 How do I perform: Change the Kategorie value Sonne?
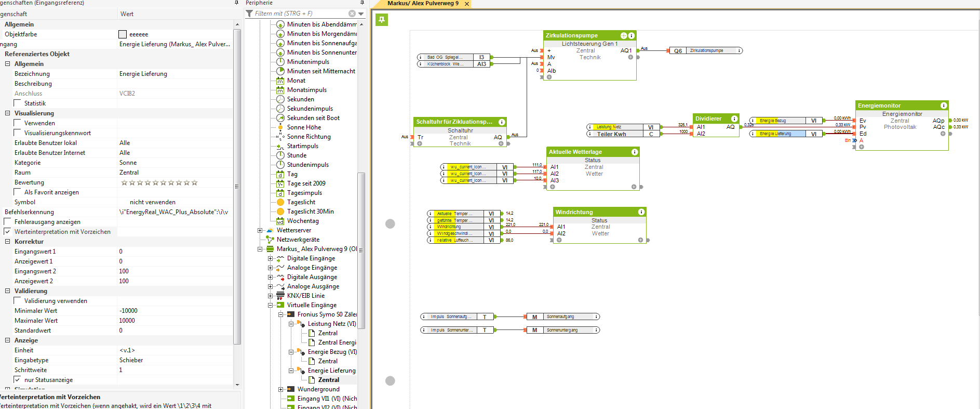(176, 163)
